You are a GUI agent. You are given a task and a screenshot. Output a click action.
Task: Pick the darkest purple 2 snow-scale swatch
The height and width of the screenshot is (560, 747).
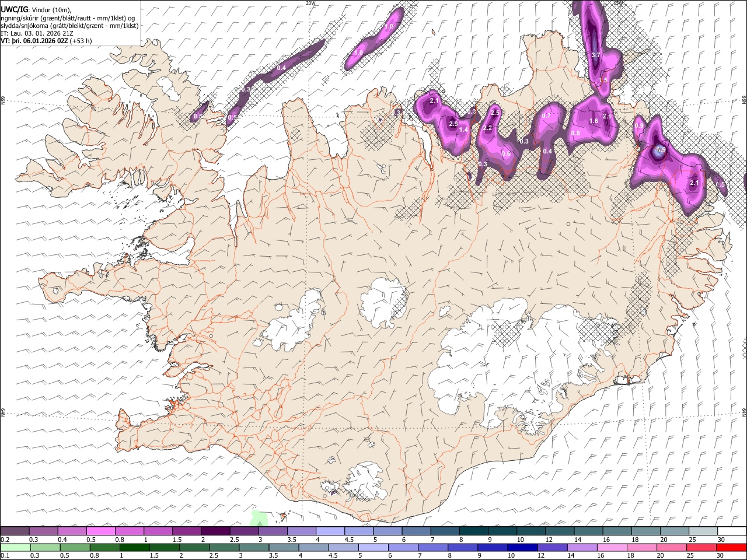point(215,531)
